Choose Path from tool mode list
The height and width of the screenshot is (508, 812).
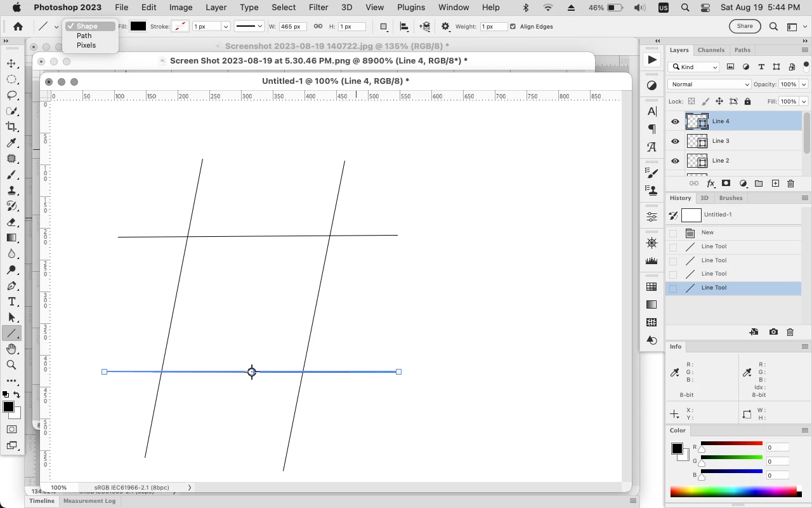click(x=84, y=36)
